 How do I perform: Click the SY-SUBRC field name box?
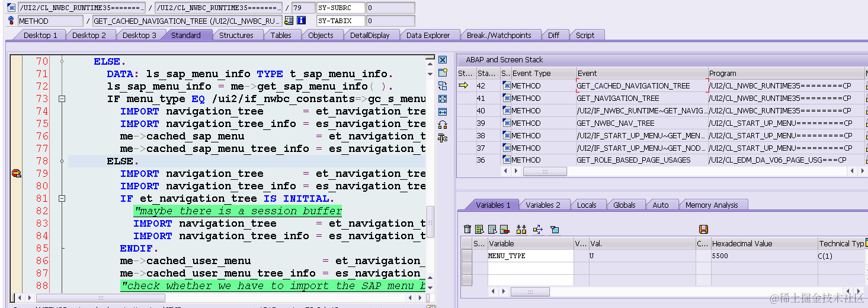click(340, 8)
